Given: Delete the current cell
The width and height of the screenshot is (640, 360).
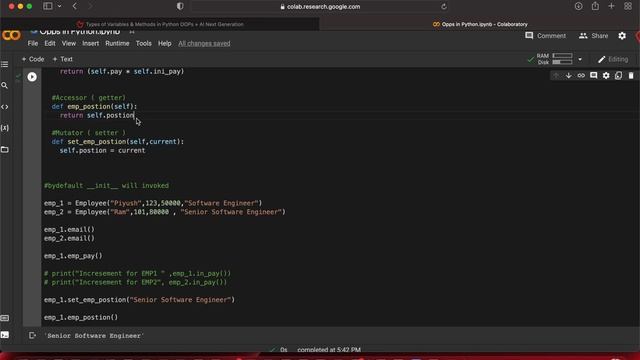Looking at the screenshot, I should pos(631,76).
